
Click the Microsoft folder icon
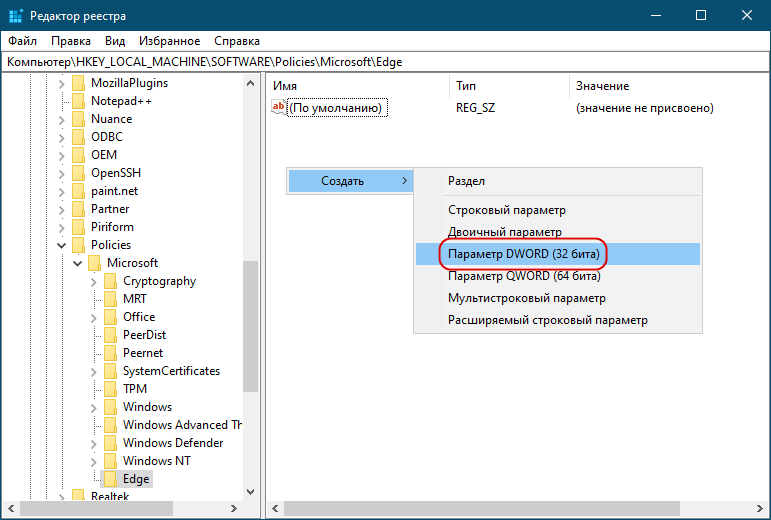(x=94, y=263)
